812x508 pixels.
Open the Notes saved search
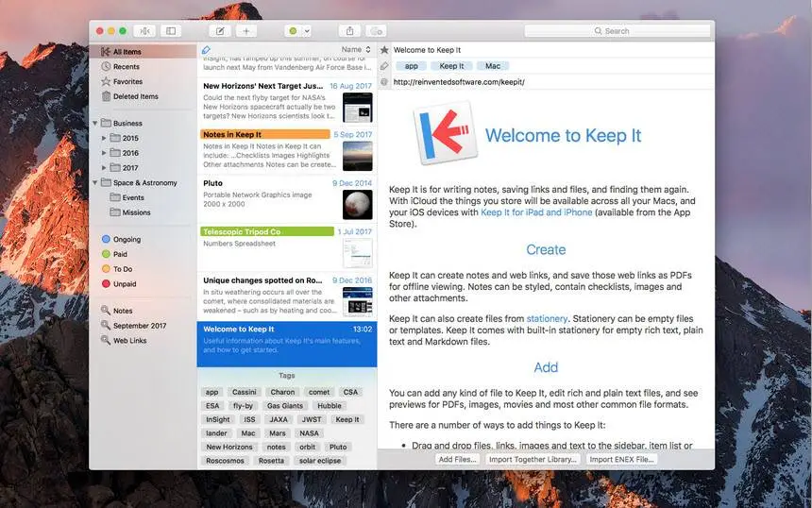click(x=117, y=311)
